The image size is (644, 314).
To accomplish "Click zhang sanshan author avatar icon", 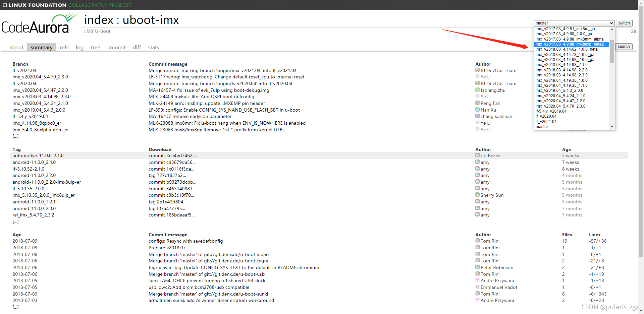I will point(477,116).
